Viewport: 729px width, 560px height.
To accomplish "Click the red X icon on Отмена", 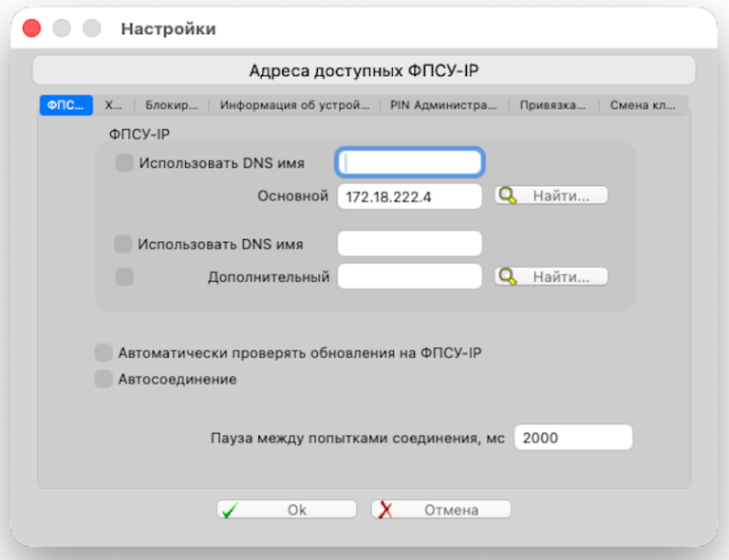I will click(385, 510).
